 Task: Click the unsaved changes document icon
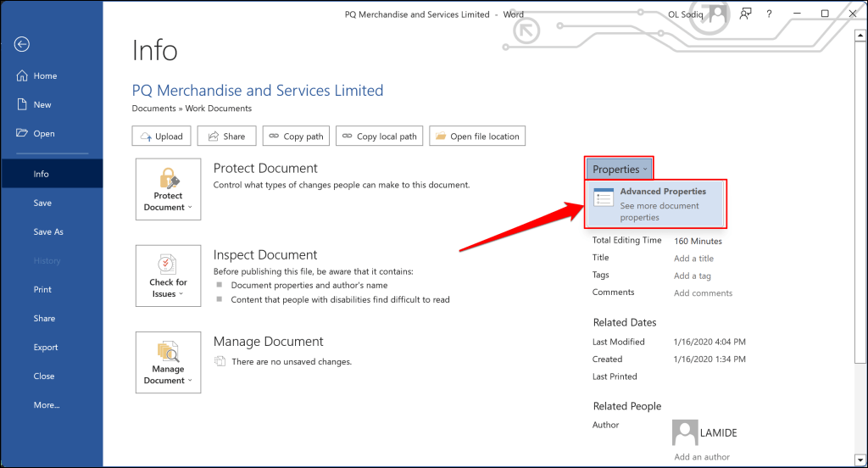tap(220, 362)
